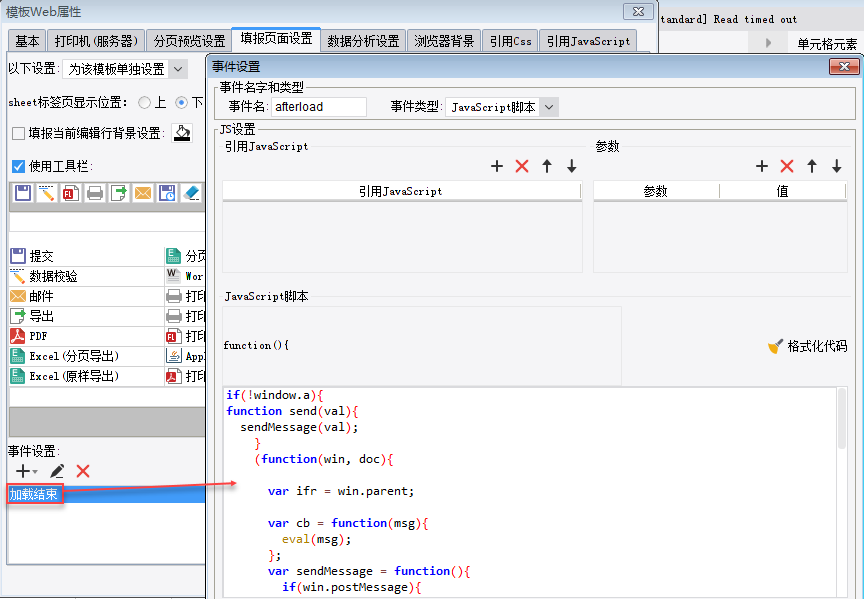Select Excel(分页导出) in the button list
The height and width of the screenshot is (599, 864).
click(x=87, y=356)
